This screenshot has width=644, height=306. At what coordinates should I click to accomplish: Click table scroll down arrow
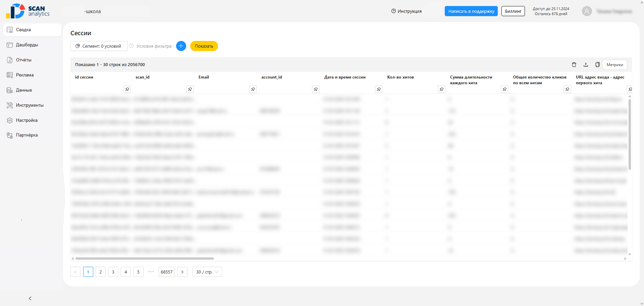pos(630,254)
